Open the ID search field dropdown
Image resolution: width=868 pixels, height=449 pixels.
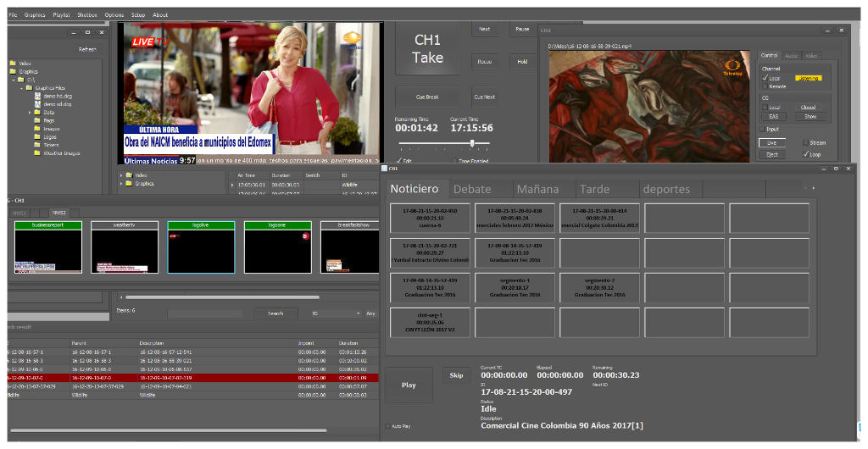[359, 313]
